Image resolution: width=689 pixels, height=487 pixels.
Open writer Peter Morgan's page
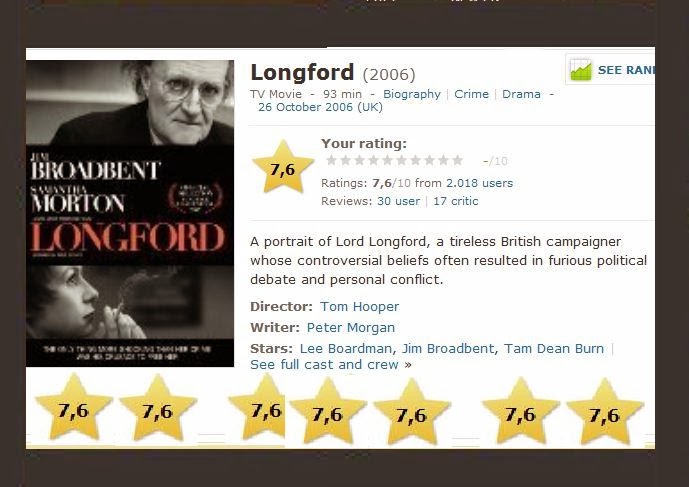tap(351, 327)
